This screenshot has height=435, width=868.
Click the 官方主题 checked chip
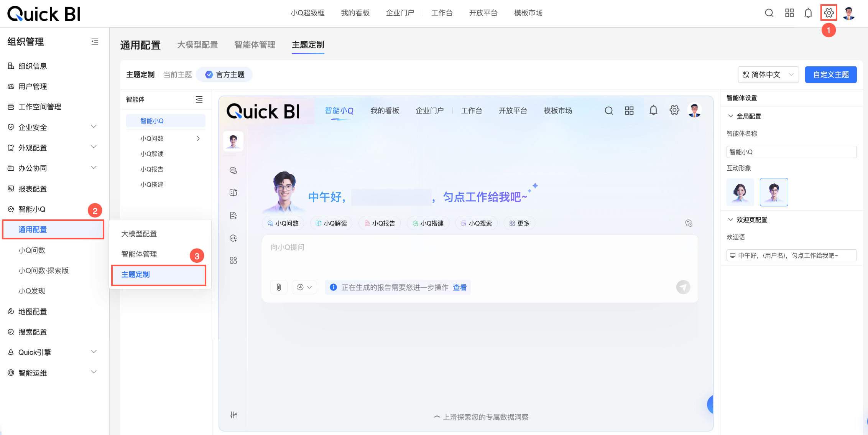coord(225,74)
